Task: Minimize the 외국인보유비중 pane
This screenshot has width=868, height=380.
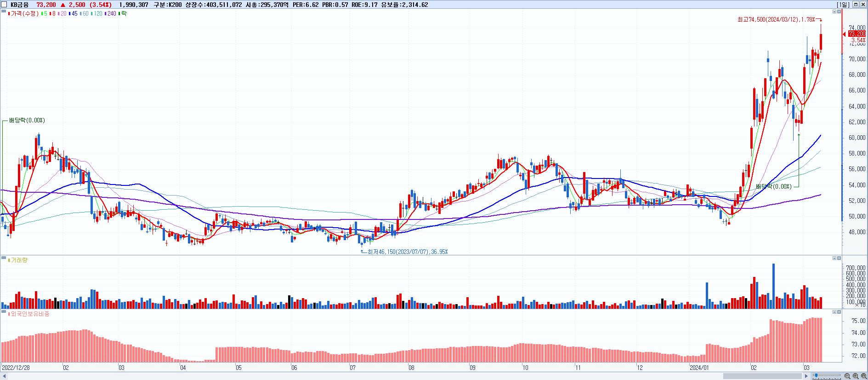Action: point(834,312)
